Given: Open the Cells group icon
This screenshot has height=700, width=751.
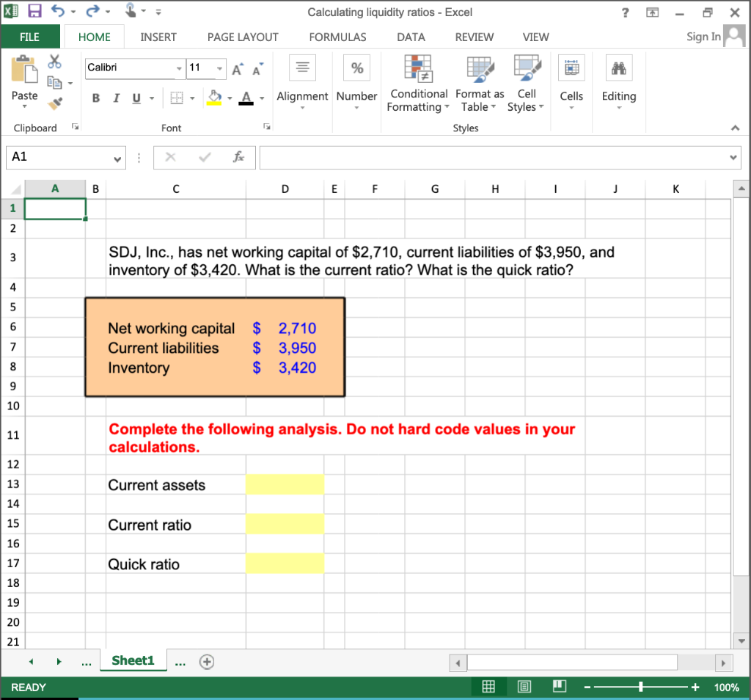Looking at the screenshot, I should tap(571, 68).
